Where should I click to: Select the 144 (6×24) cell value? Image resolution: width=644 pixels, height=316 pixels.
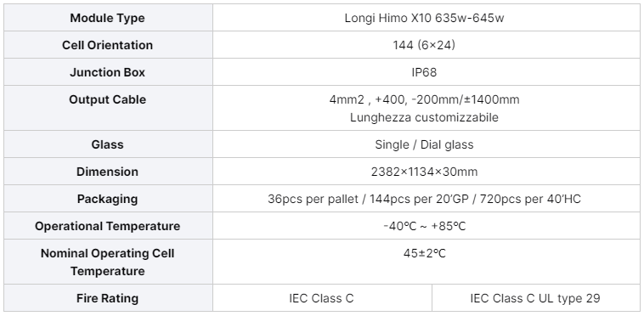pyautogui.click(x=424, y=45)
